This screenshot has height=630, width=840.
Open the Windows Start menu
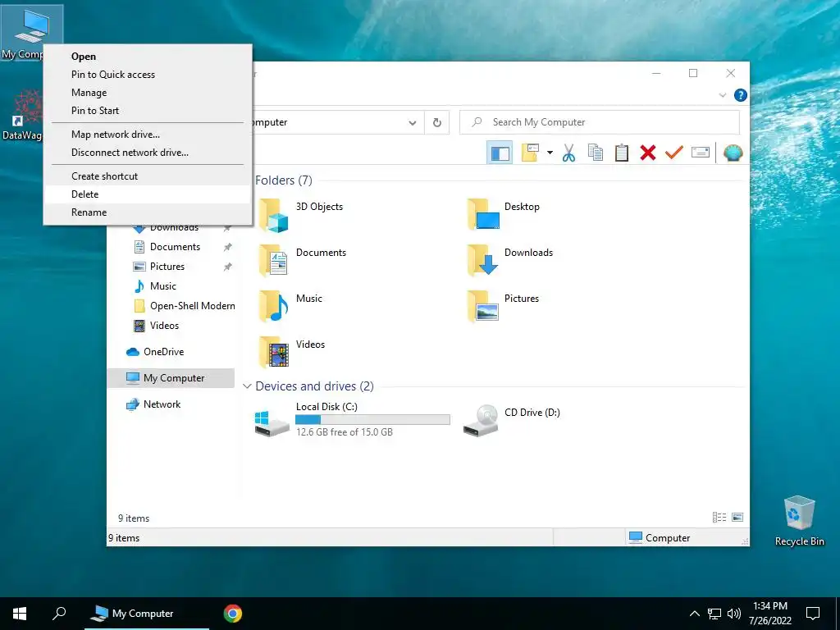pyautogui.click(x=20, y=614)
